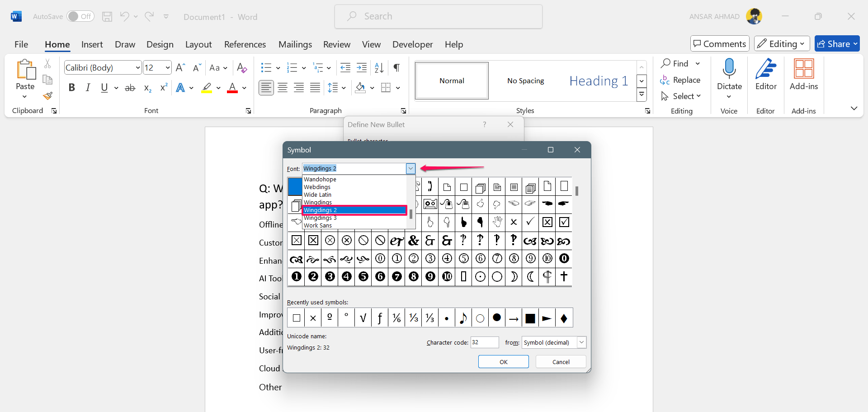868x412 pixels.
Task: Expand the Editing mode dropdown
Action: click(782, 44)
